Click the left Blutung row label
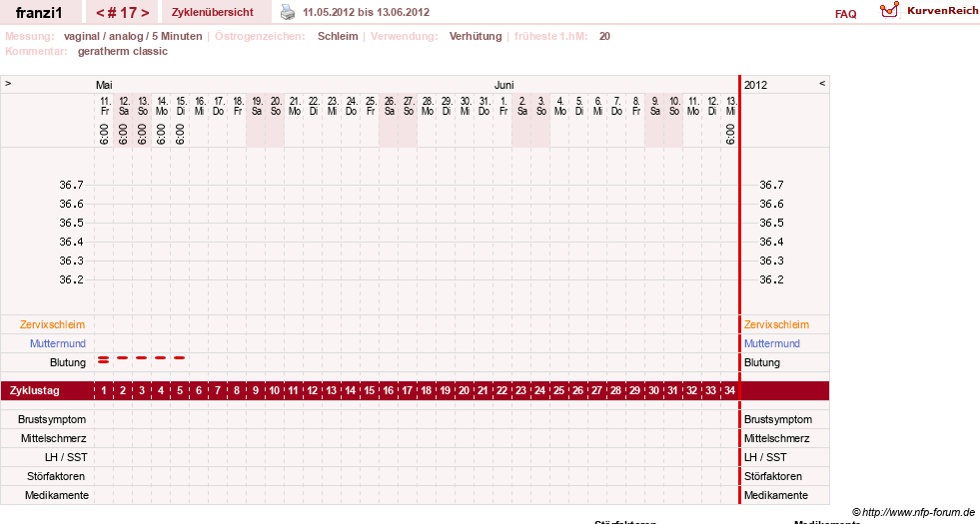The height and width of the screenshot is (524, 980). tap(68, 362)
